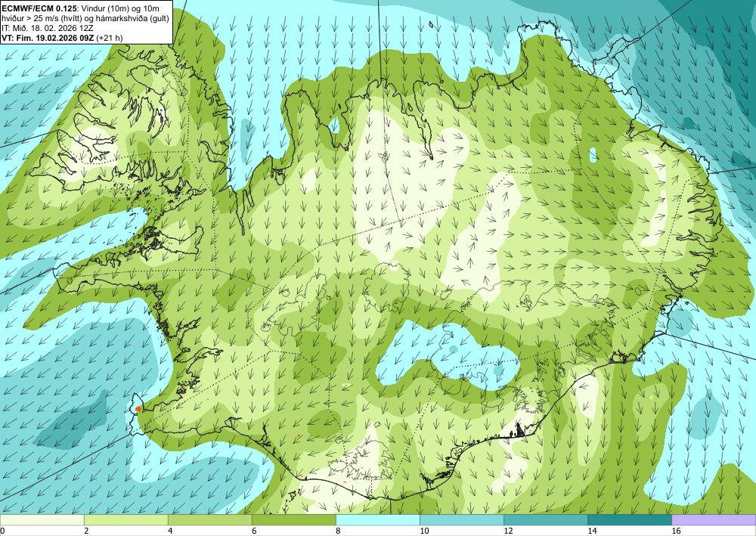The height and width of the screenshot is (536, 756).
Task: Click the '8' legend scale label
Action: 338,531
